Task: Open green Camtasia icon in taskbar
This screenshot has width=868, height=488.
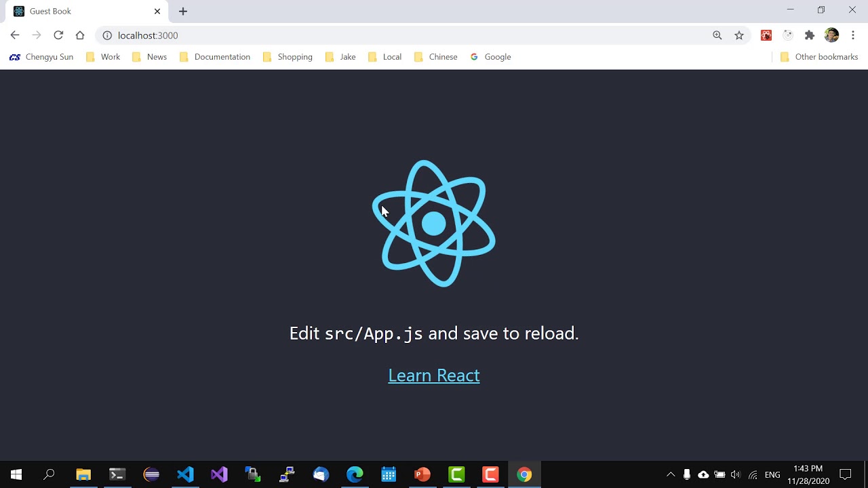Action: tap(456, 474)
